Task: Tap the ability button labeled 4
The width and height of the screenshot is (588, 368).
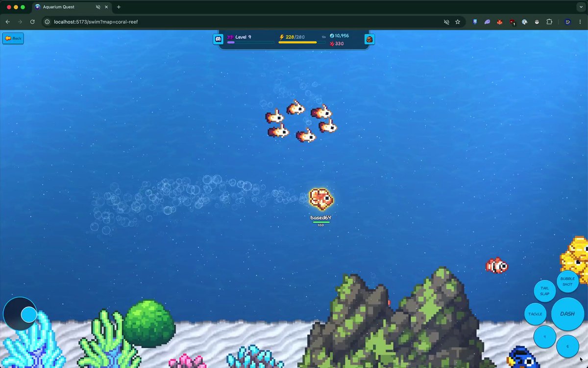Action: click(x=544, y=337)
